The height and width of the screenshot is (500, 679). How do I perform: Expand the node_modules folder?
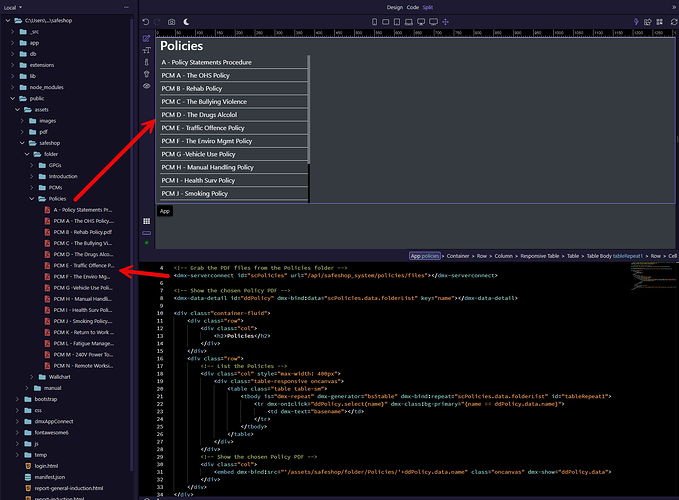(x=13, y=87)
